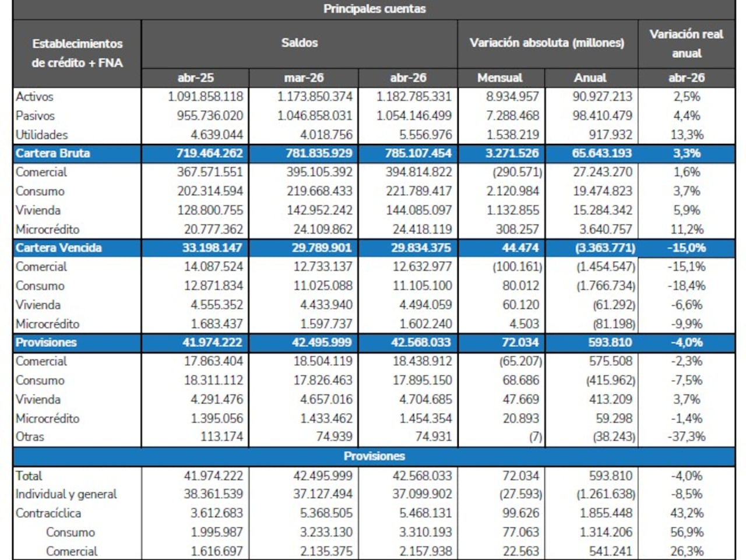Screen dimensions: 746x560
Task: Click the negative monthly value (290.571)
Action: pyautogui.click(x=518, y=172)
